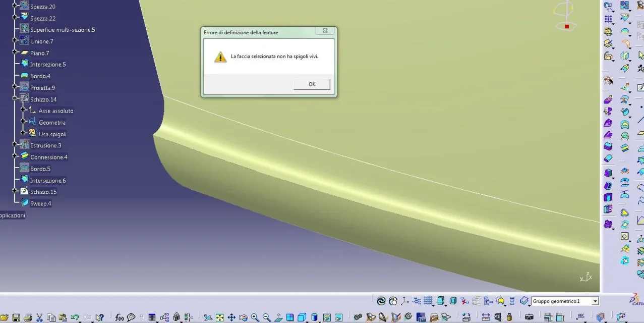Click the Measure Inertia weight icon
This screenshot has width=644, height=323.
[509, 317]
